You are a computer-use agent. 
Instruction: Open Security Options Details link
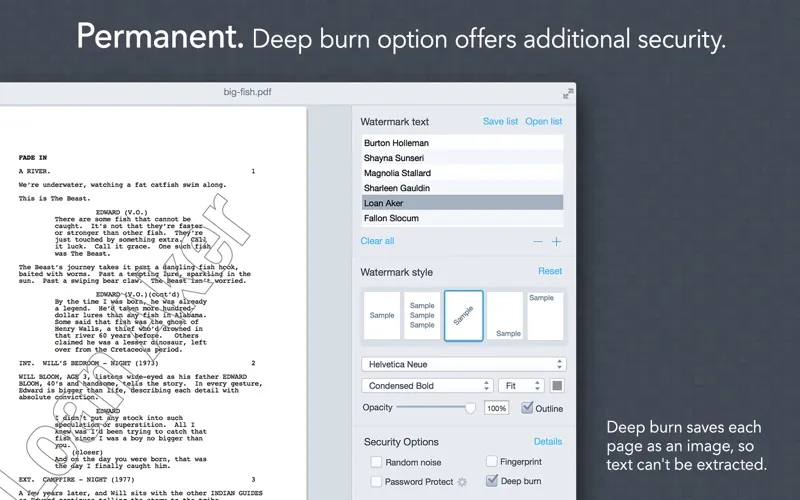[x=548, y=441]
